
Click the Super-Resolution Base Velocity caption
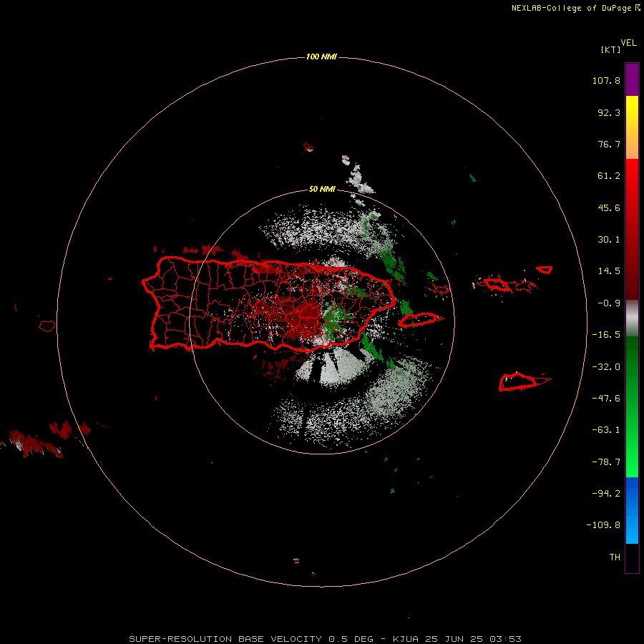[x=326, y=639]
